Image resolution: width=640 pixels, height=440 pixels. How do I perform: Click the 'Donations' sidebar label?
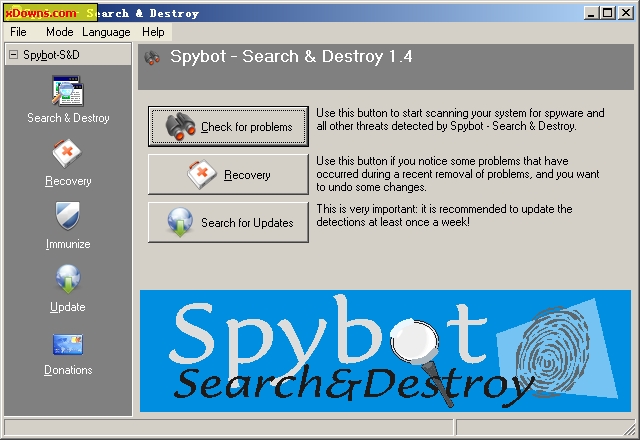[68, 370]
